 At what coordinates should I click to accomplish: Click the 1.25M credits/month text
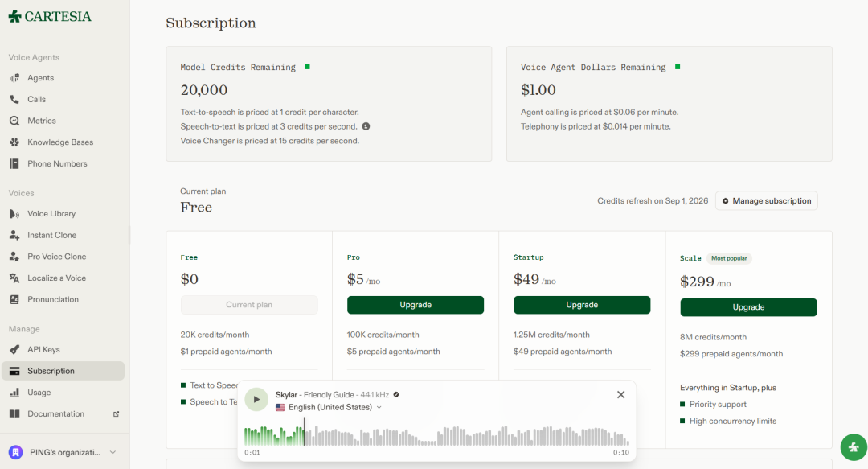tap(551, 335)
